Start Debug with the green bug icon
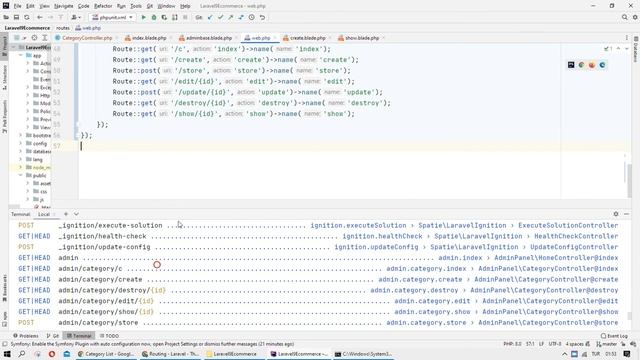Screen dimensions: 640x360 click(x=154, y=18)
